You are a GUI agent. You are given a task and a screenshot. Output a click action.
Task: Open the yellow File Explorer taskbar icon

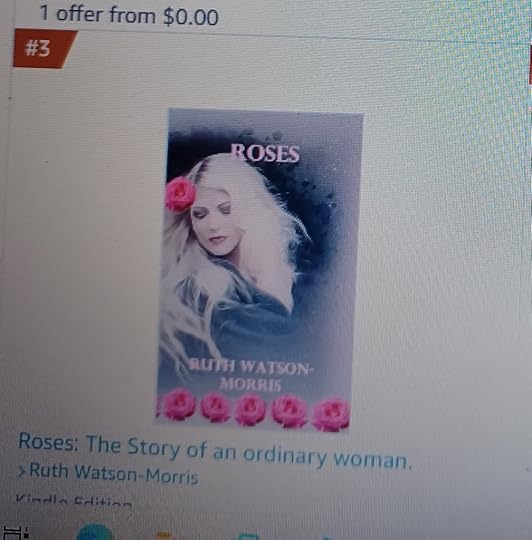165,536
